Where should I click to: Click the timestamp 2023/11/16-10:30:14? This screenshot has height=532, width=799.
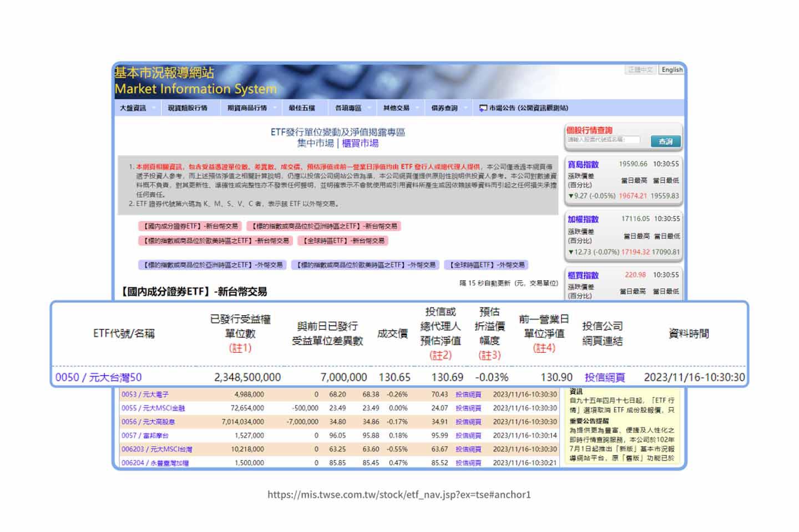tap(525, 435)
